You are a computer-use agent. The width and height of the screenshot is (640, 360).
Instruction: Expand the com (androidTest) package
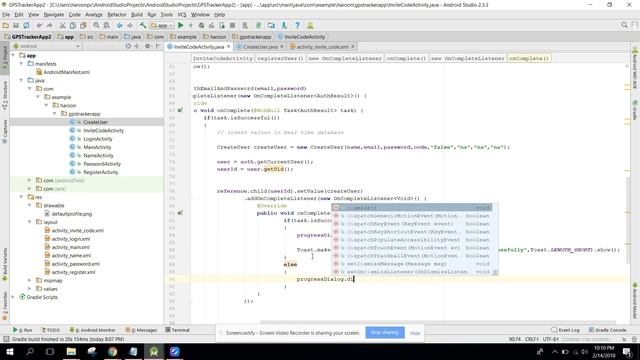[29, 180]
